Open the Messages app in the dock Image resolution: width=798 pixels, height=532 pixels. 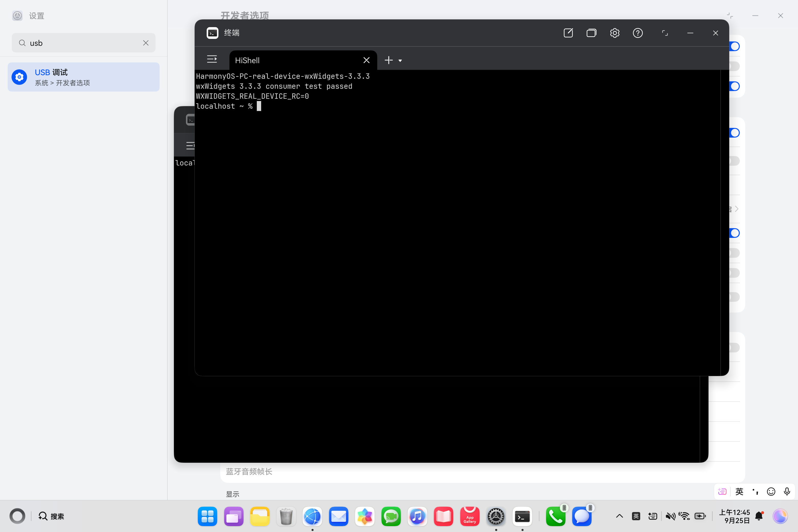tap(582, 516)
